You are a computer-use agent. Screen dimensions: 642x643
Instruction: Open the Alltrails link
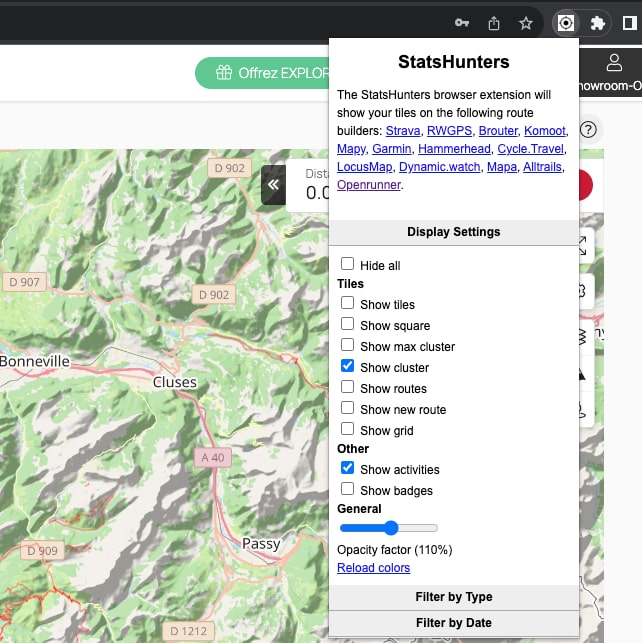542,167
